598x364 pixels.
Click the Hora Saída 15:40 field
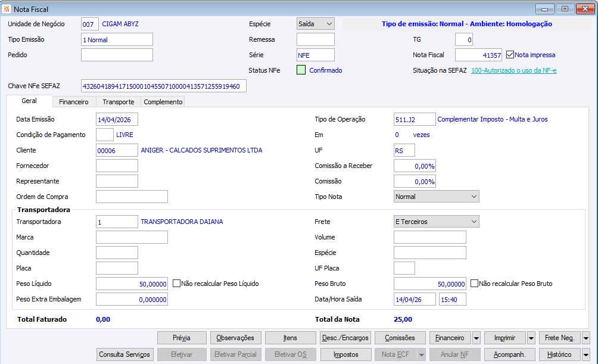(x=452, y=299)
